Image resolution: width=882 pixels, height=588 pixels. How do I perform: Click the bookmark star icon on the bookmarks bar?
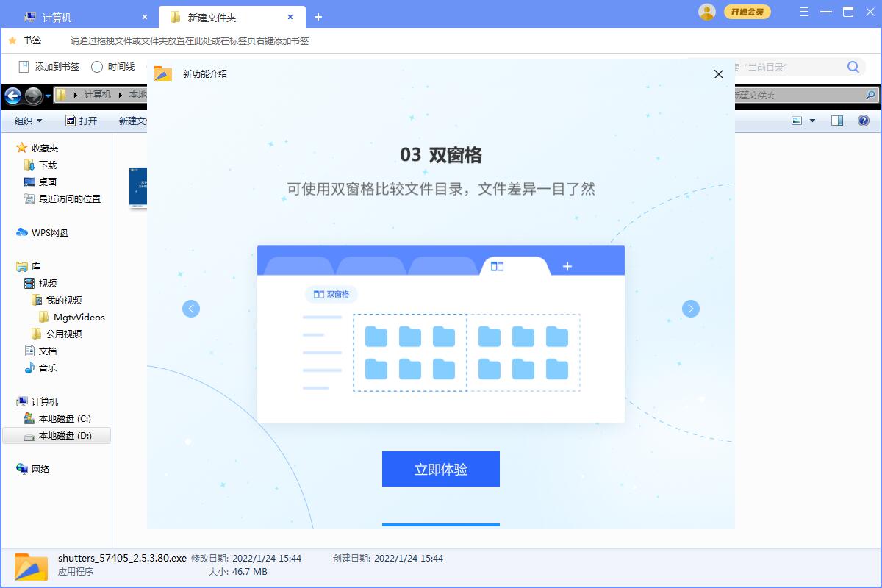(x=12, y=40)
